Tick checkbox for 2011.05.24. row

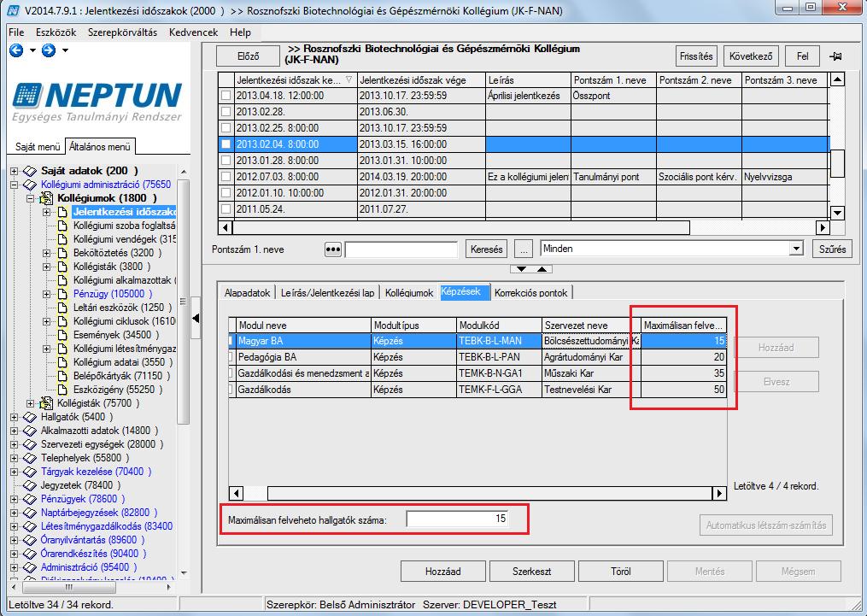[226, 209]
